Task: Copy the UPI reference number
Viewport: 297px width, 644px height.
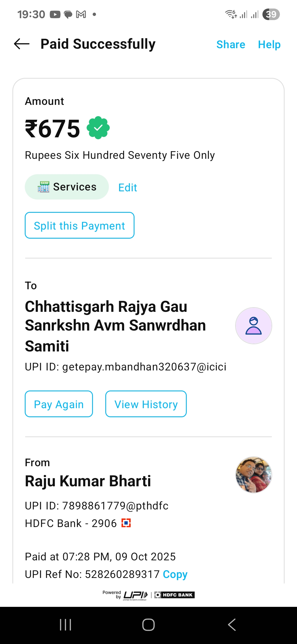Action: coord(175,574)
